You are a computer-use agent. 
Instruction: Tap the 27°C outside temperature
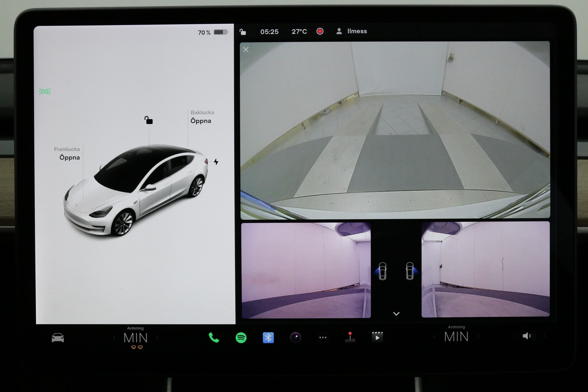point(299,32)
